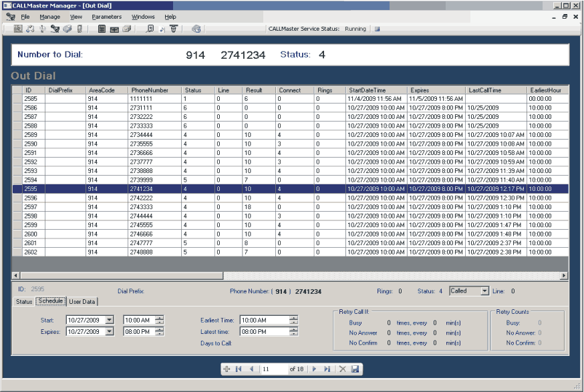The image size is (584, 392).
Task: Restore the inner Out Dial window
Action: (565, 17)
